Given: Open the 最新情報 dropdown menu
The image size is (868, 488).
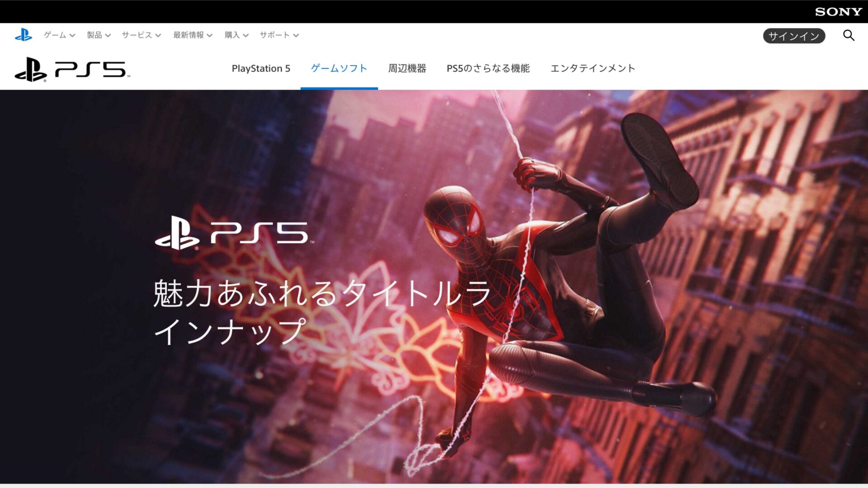Looking at the screenshot, I should click(193, 35).
